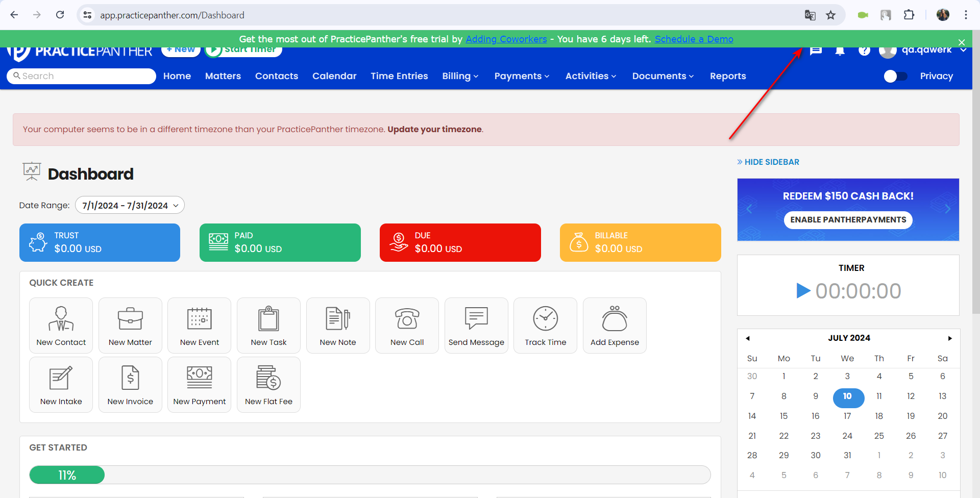
Task: Open the New Contact quick create icon
Action: point(61,319)
